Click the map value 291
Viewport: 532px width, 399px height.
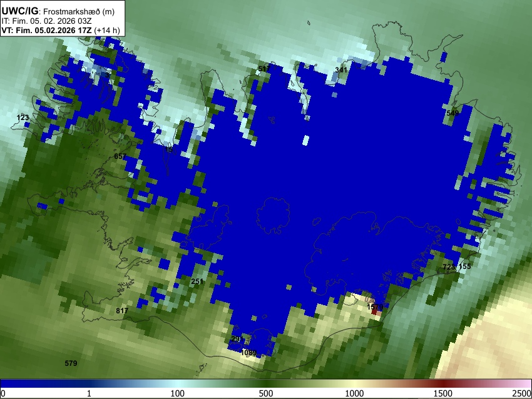[x=237, y=339]
